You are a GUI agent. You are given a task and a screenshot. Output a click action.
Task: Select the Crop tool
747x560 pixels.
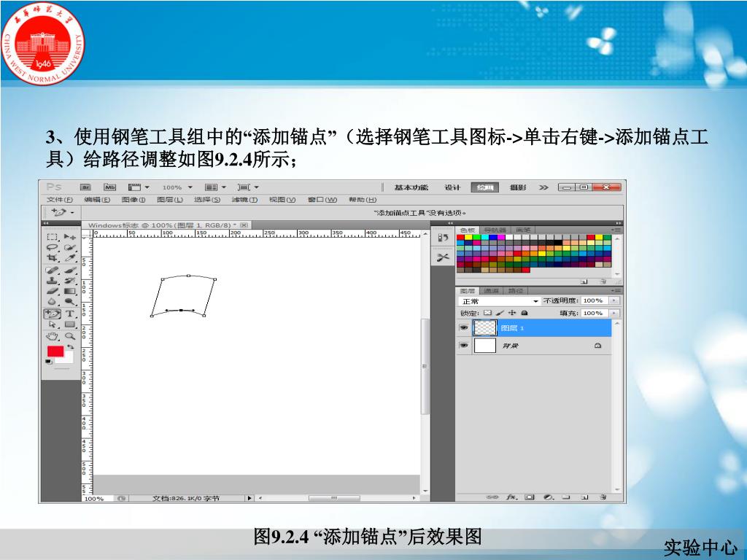(x=52, y=257)
